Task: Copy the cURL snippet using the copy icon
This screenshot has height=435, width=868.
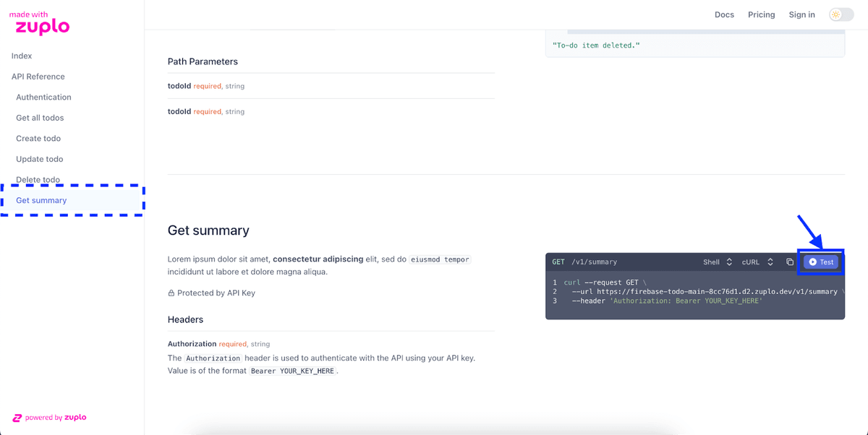Action: [x=789, y=262]
